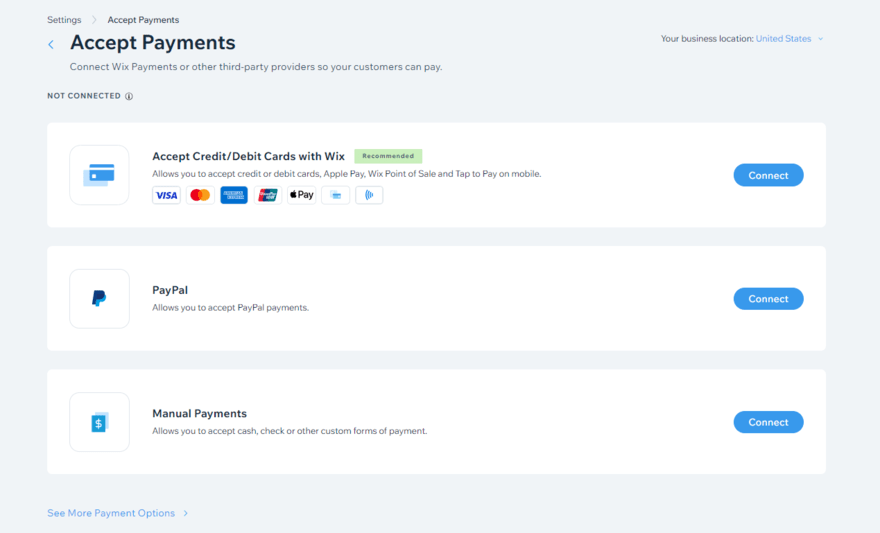Click the Manual Payments dollar icon
880x533 pixels.
click(x=99, y=422)
